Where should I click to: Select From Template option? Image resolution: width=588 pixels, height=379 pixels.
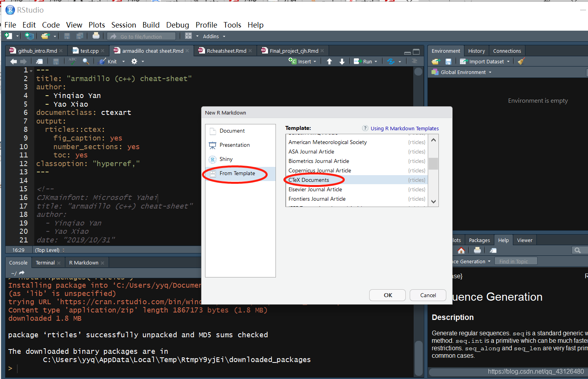click(240, 174)
